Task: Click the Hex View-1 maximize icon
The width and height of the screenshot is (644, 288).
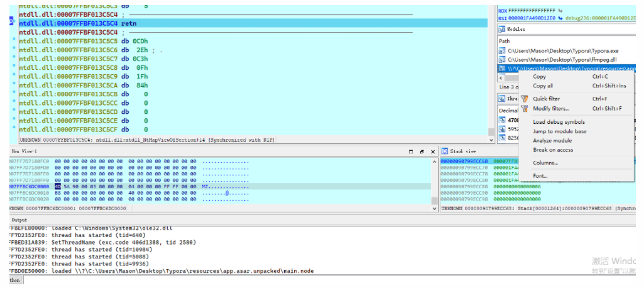Action: pos(411,152)
